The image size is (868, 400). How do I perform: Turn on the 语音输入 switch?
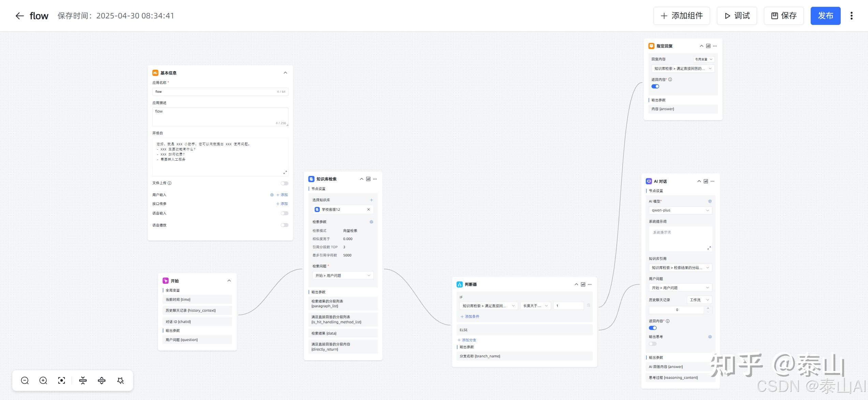(x=284, y=213)
